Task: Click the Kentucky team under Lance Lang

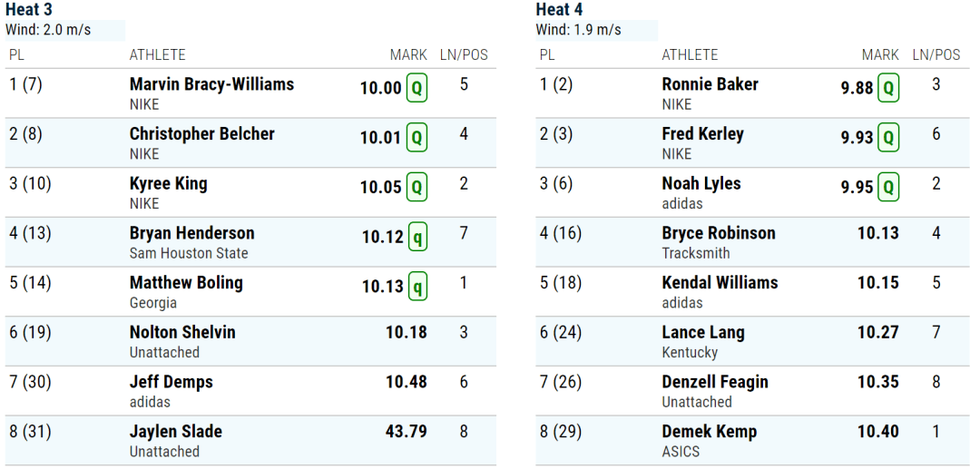Action: [690, 352]
